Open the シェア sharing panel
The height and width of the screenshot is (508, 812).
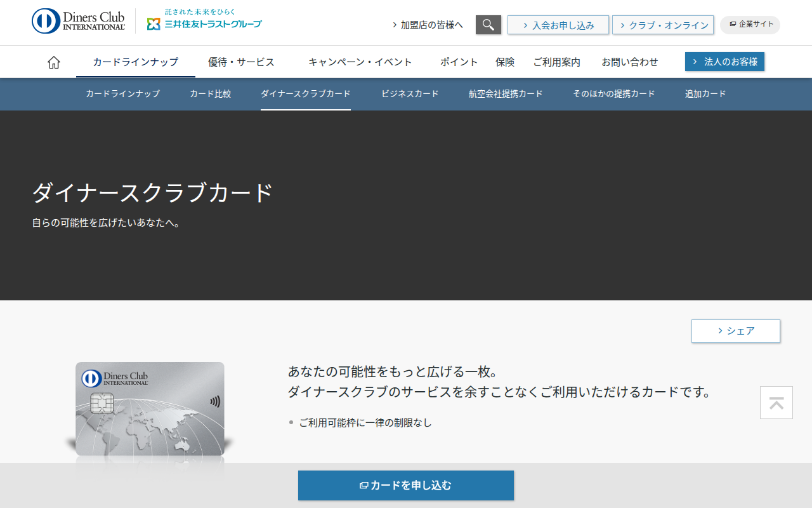click(x=735, y=331)
